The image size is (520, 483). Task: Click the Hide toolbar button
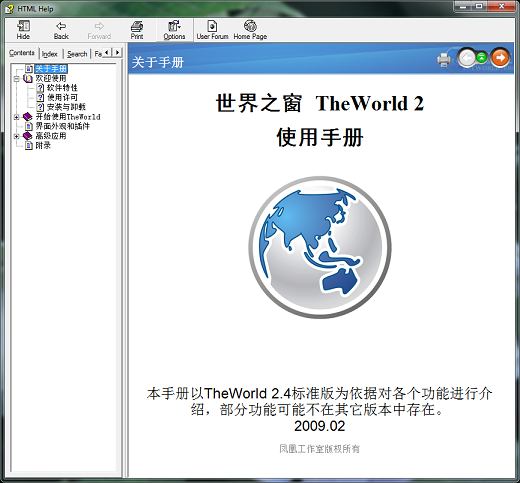(x=23, y=30)
